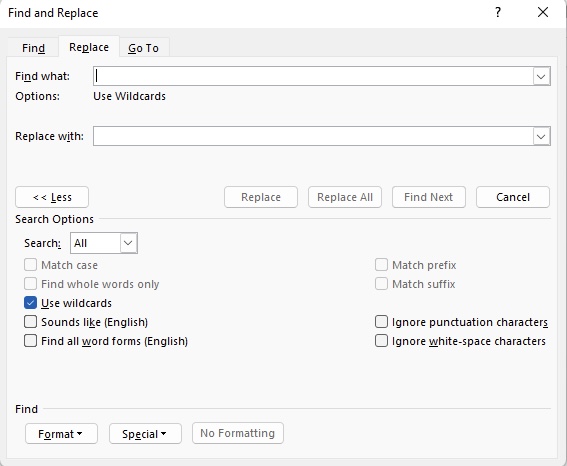Switch to the Find tab
Viewport: 567px width, 466px height.
pos(33,48)
